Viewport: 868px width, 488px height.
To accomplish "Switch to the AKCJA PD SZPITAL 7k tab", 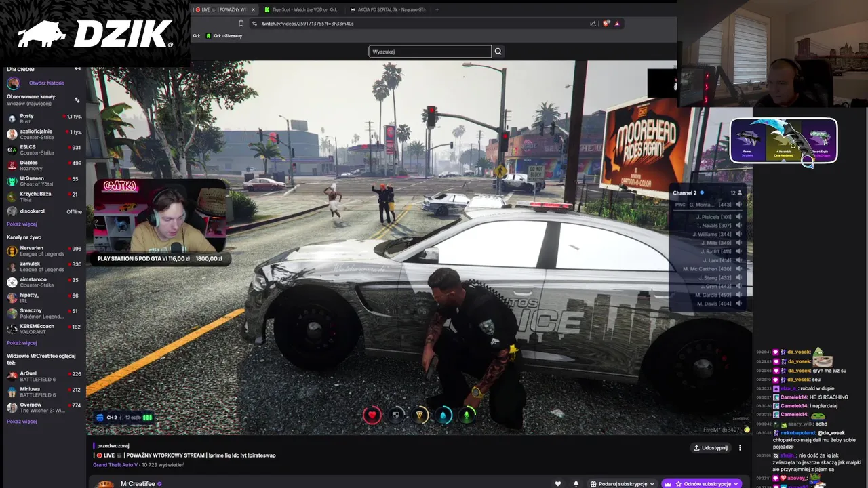I will tap(387, 9).
